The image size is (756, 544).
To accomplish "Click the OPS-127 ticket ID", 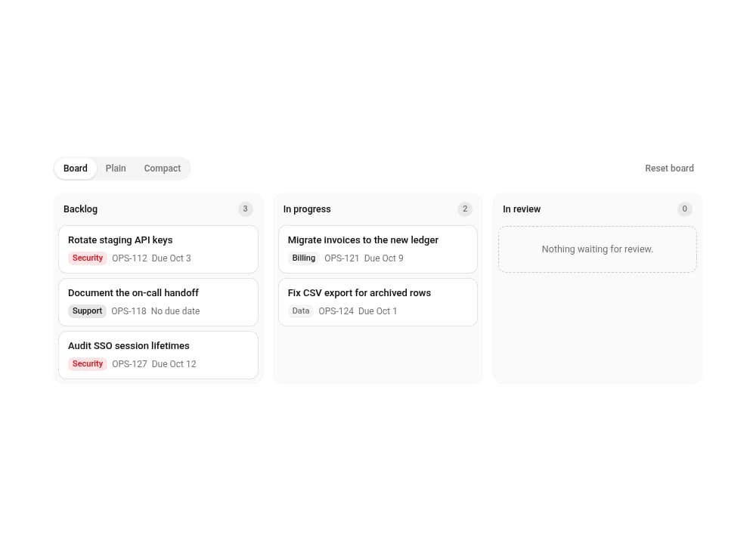I will coord(130,364).
